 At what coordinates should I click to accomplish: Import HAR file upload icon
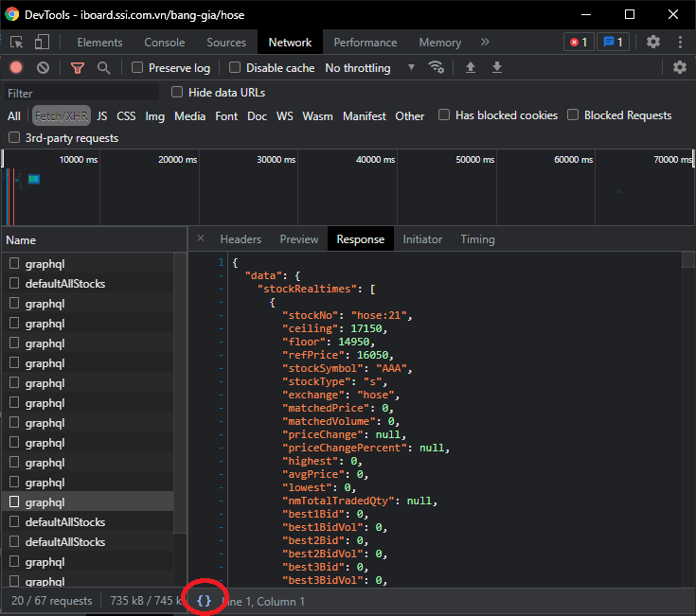[471, 67]
